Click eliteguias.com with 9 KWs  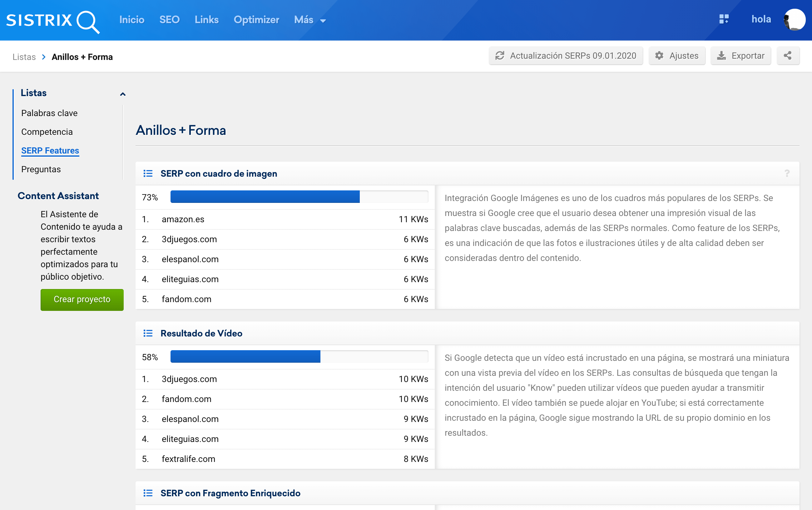[x=285, y=439]
